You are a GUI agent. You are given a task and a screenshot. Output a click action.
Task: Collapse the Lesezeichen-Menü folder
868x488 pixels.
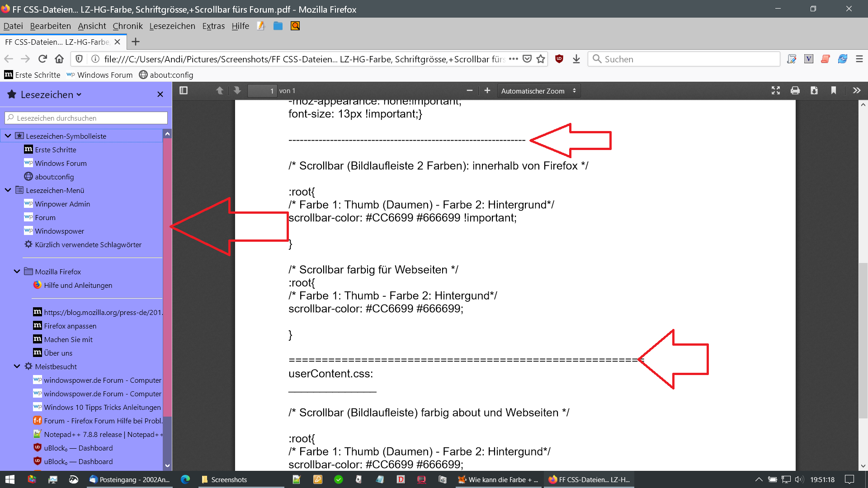[x=8, y=190]
